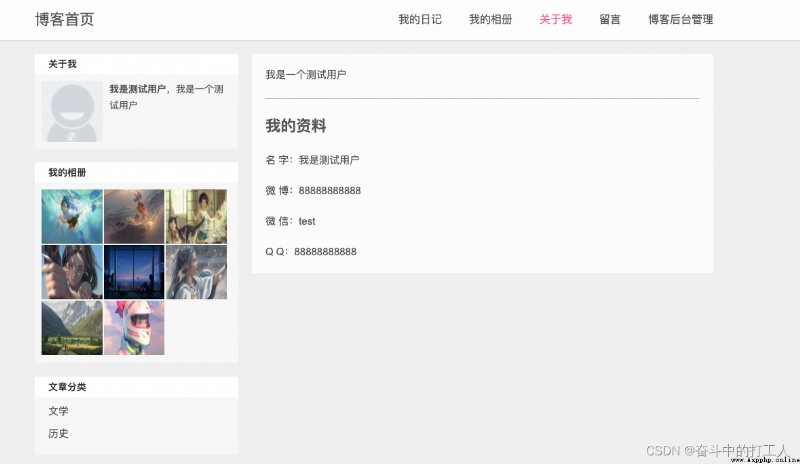
Task: Open the sparkling ocean wave album photo
Action: 134,216
